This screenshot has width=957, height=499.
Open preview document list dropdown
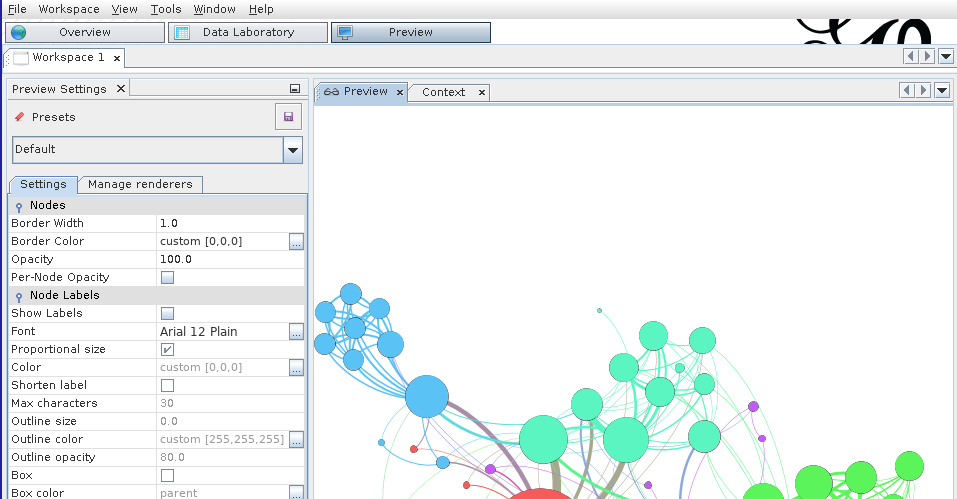(942, 91)
